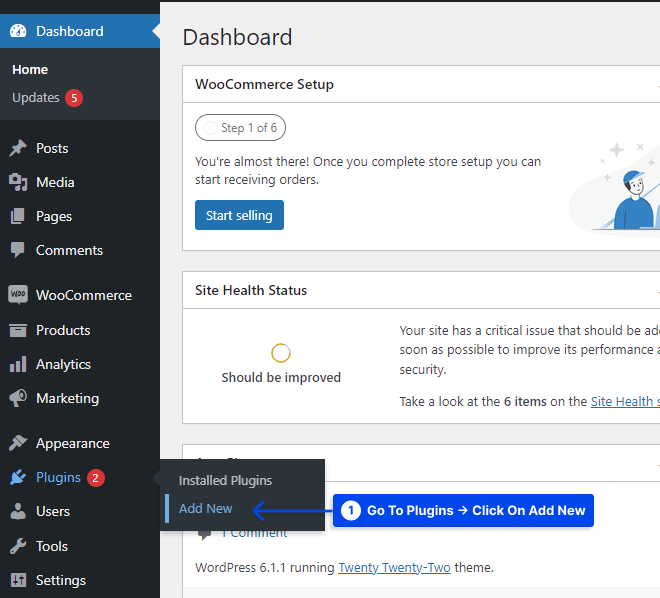This screenshot has width=660, height=598.
Task: Click the Users person icon
Action: point(18,511)
